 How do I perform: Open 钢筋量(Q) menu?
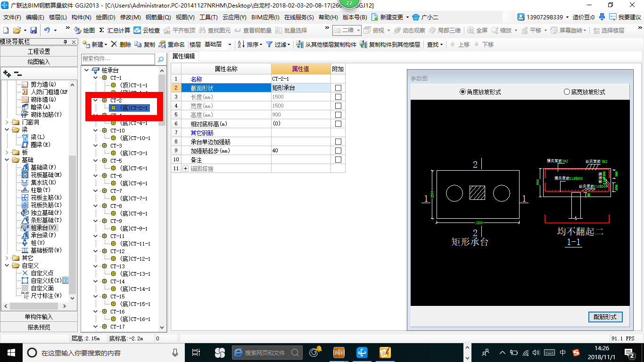[158, 17]
